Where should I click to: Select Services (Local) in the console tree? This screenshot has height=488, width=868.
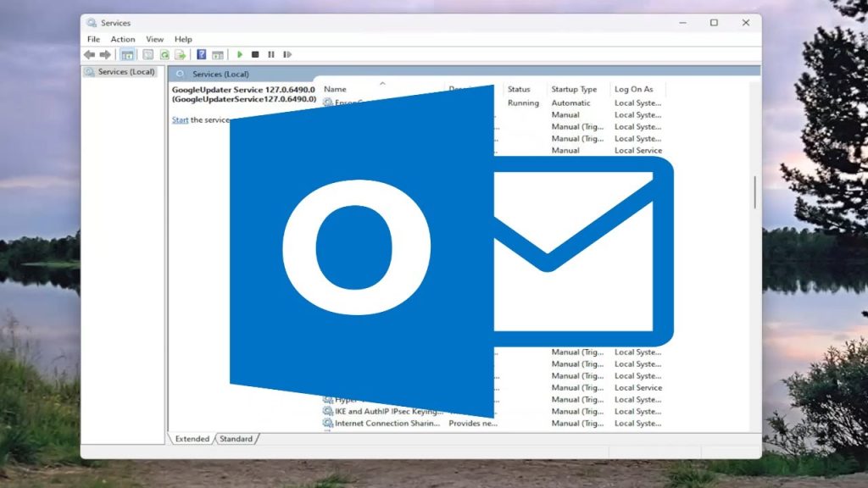(125, 72)
